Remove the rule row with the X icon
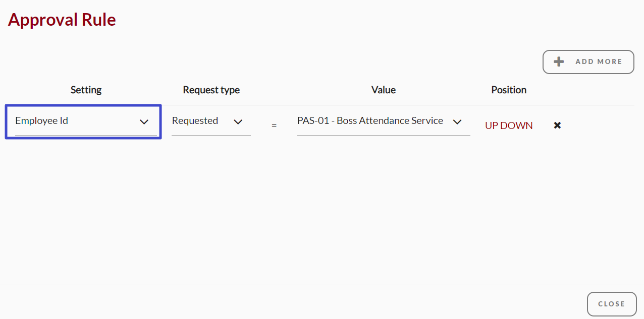The height and width of the screenshot is (319, 644). tap(557, 125)
